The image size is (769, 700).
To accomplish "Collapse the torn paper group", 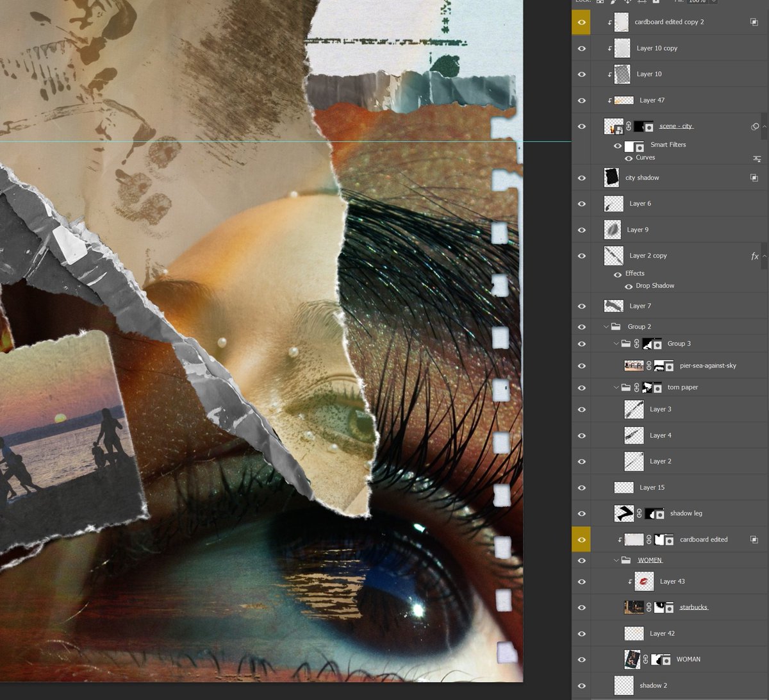I will pyautogui.click(x=616, y=387).
